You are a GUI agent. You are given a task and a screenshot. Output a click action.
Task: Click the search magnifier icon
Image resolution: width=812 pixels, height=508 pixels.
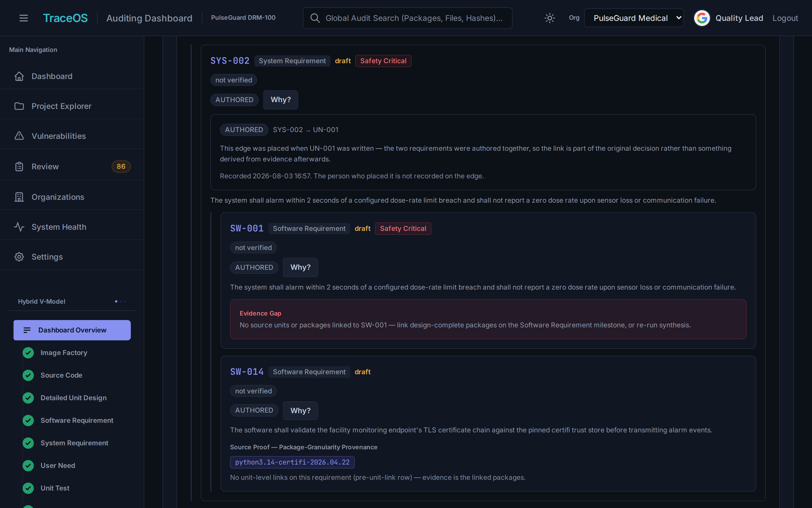point(315,18)
